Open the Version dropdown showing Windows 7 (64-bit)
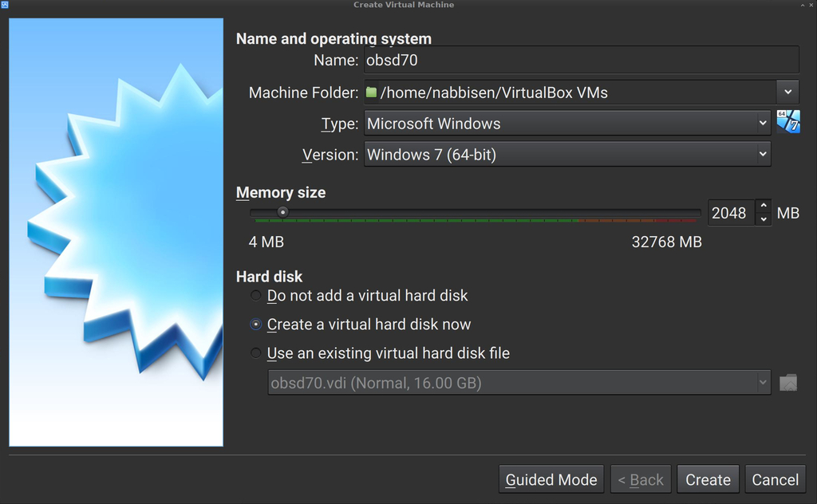This screenshot has height=504, width=817. click(567, 155)
